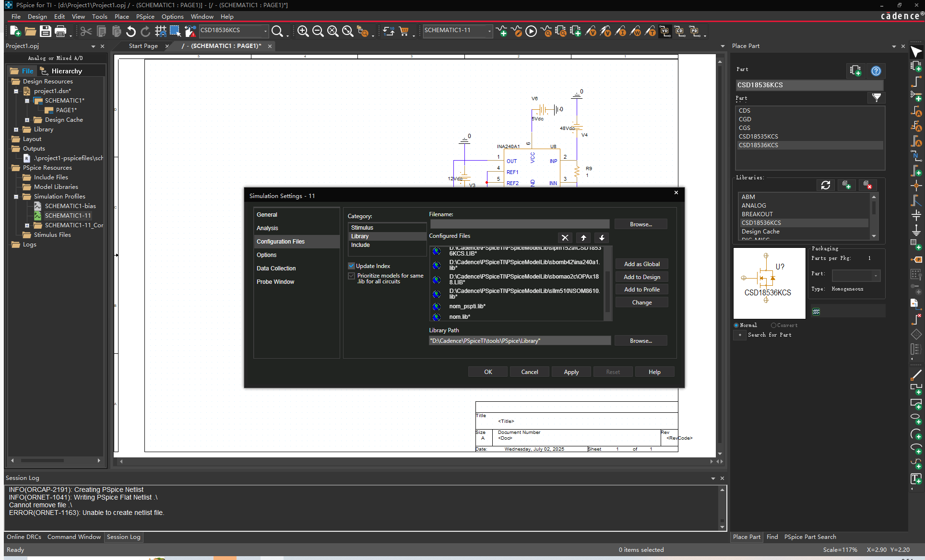Switch to the Start Page tab

tap(143, 46)
